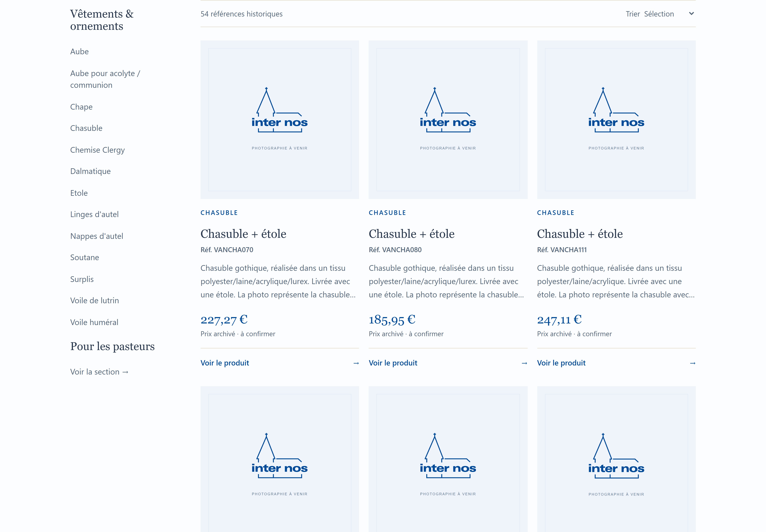Click Chasuble + étole title for VANCHA111
Viewport: 766px width, 532px height.
click(580, 234)
